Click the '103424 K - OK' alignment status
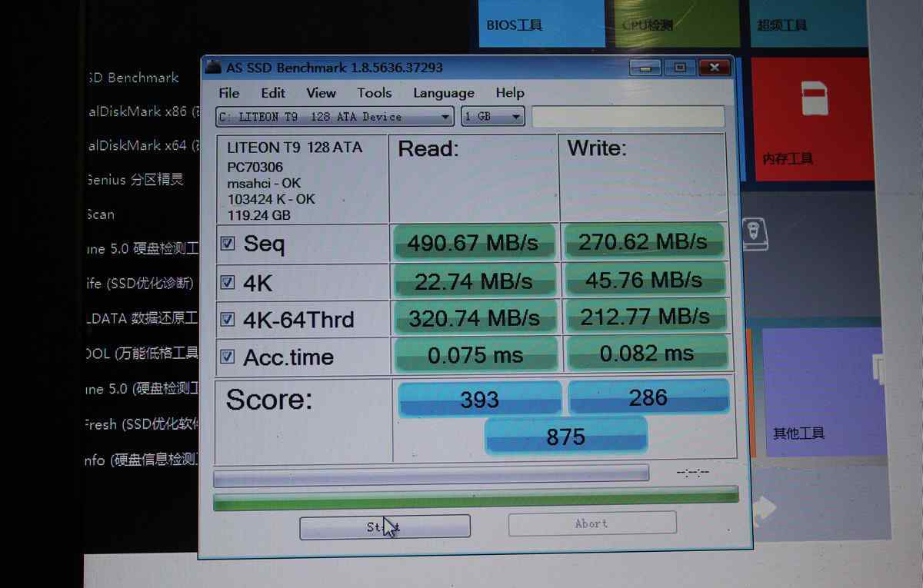This screenshot has height=588, width=923. click(x=272, y=199)
